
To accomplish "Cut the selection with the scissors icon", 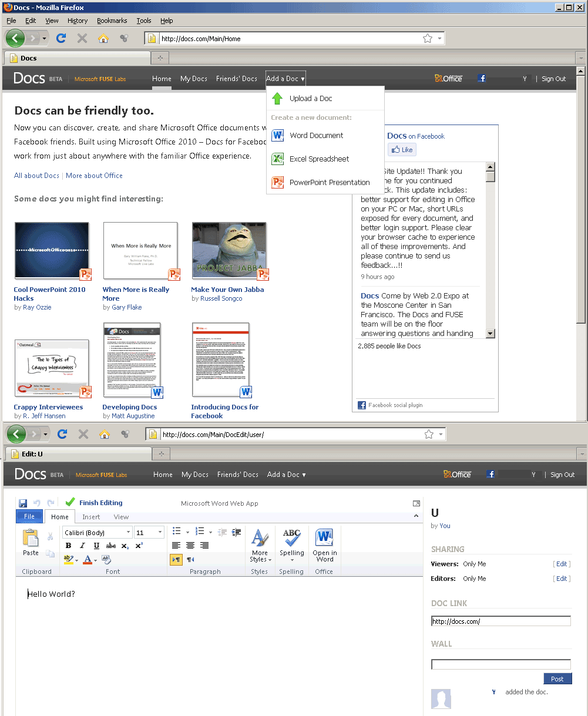I will point(51,536).
